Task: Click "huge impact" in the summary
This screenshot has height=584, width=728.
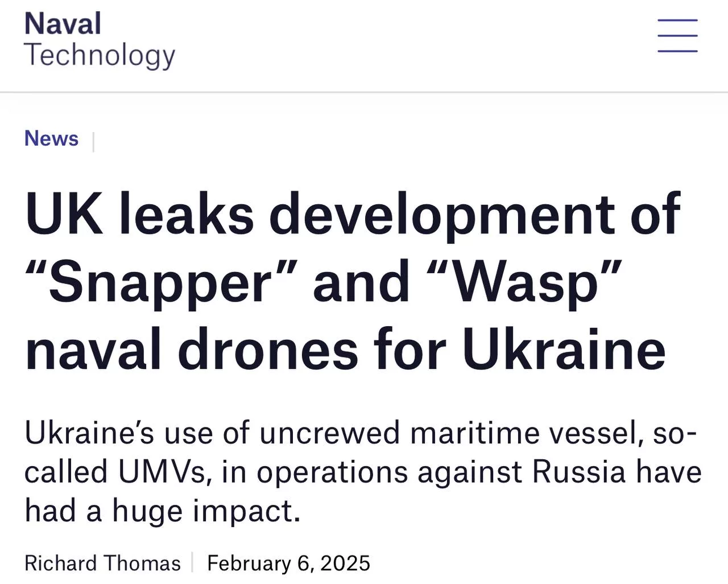Action: tap(206, 511)
